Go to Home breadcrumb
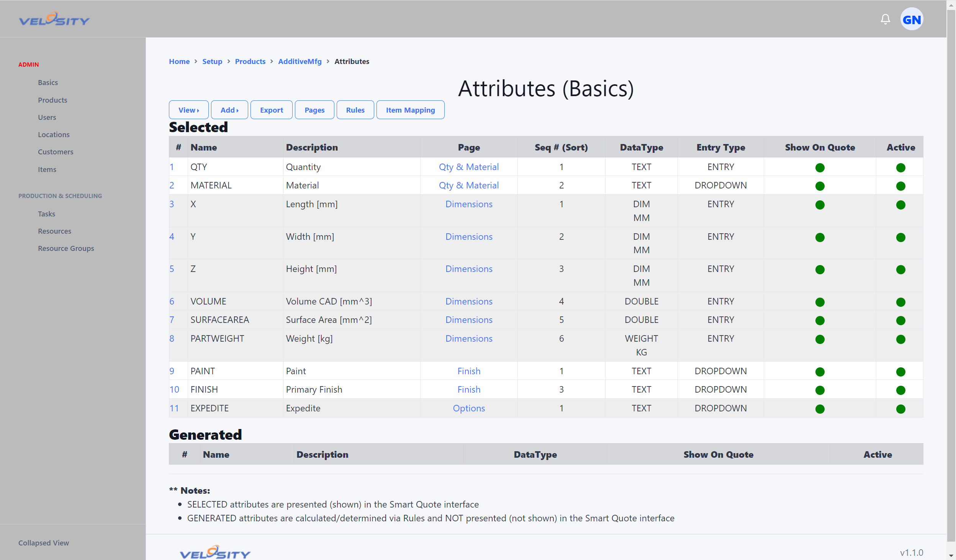This screenshot has height=560, width=956. (x=179, y=61)
